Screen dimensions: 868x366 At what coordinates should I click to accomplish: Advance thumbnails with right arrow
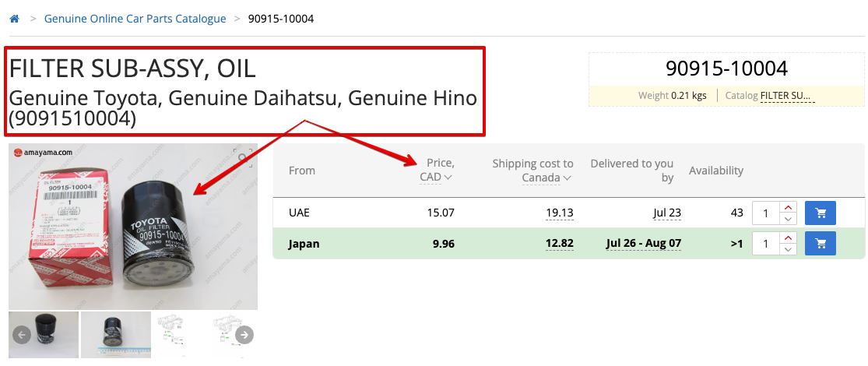tap(244, 335)
